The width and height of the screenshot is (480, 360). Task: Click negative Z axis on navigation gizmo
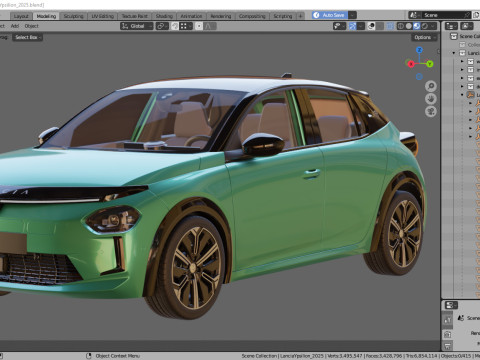coord(419,77)
